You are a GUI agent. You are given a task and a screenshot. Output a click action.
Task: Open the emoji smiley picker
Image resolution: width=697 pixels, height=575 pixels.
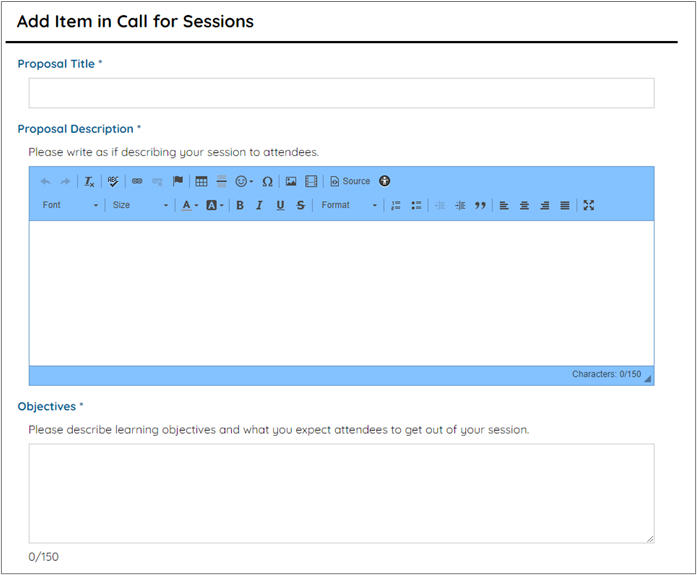pyautogui.click(x=243, y=182)
